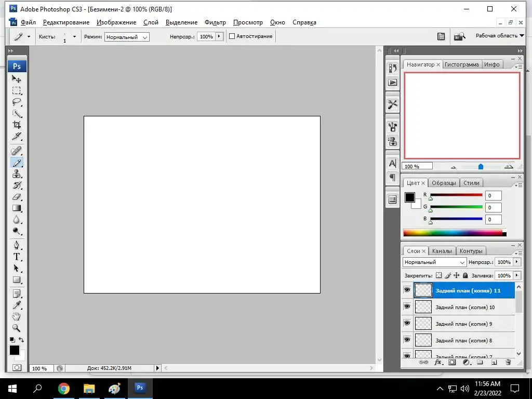532x399 pixels.
Task: Open the Рабочая область workspace dropdown
Action: coord(500,36)
